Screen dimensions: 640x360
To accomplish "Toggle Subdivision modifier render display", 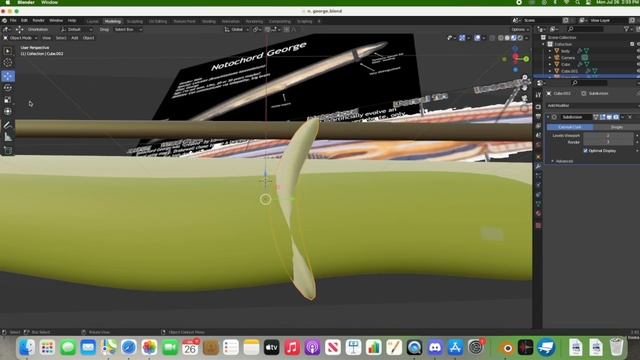I will pos(616,117).
